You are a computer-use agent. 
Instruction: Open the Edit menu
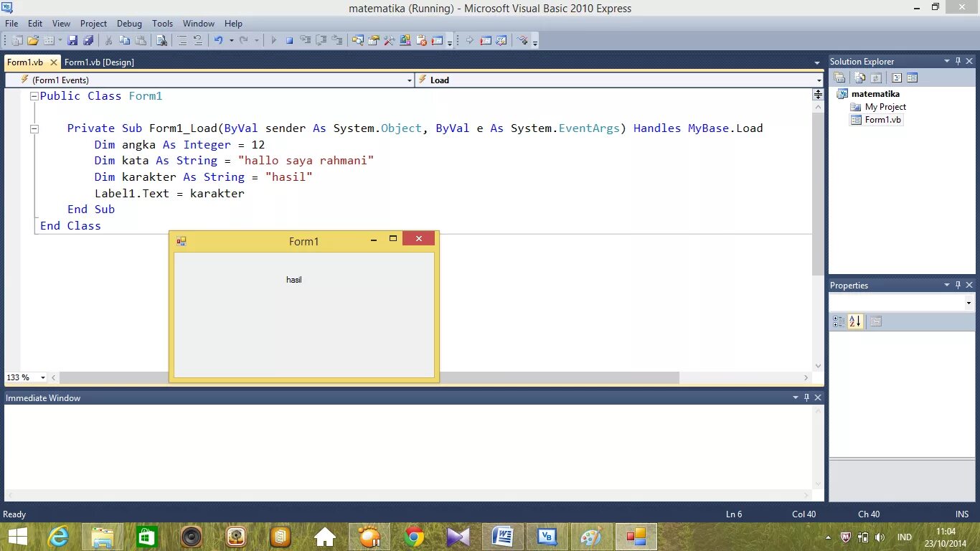[x=34, y=24]
